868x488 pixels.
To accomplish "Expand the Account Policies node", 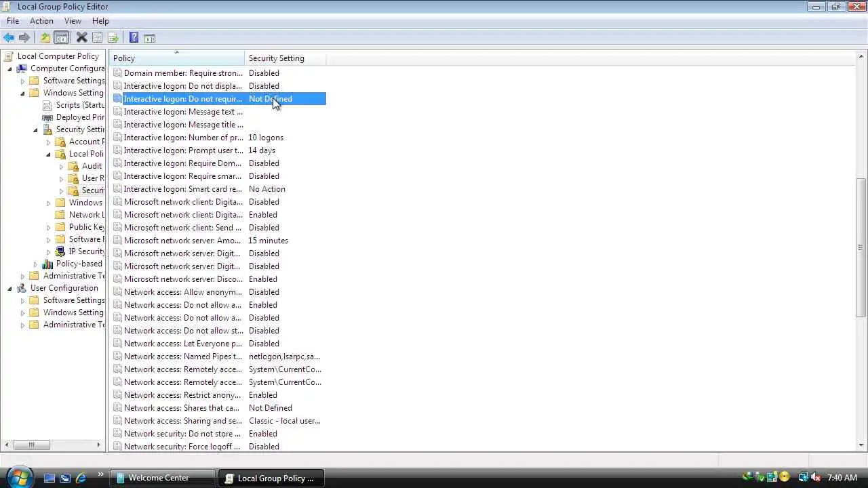I will click(48, 142).
